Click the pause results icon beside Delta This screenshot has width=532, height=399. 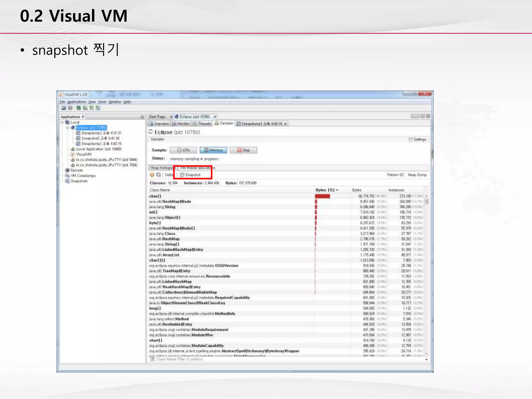152,175
